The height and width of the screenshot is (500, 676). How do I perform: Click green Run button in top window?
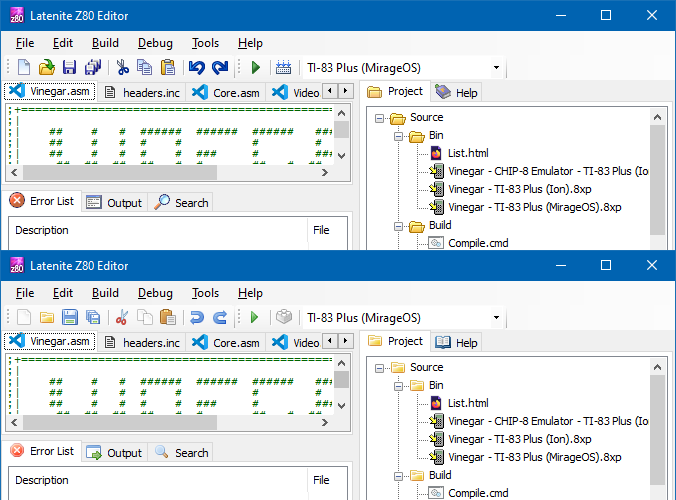256,68
